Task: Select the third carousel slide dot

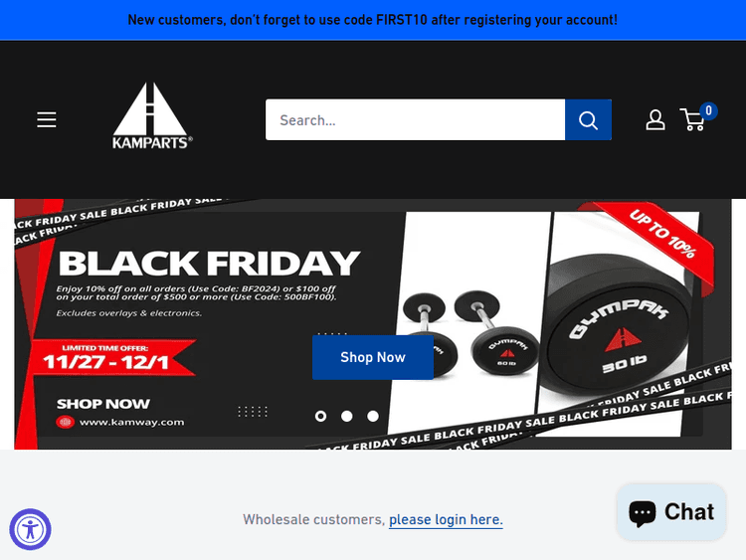Action: 373,417
